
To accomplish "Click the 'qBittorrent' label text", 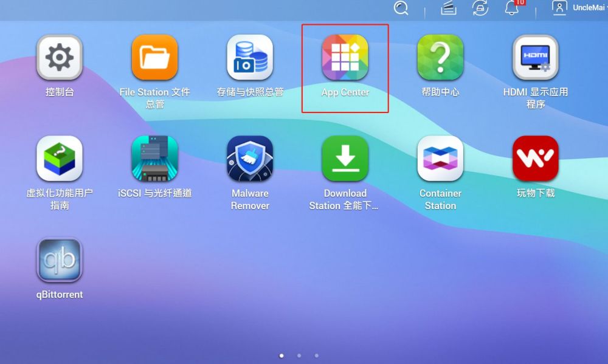I will coord(60,295).
